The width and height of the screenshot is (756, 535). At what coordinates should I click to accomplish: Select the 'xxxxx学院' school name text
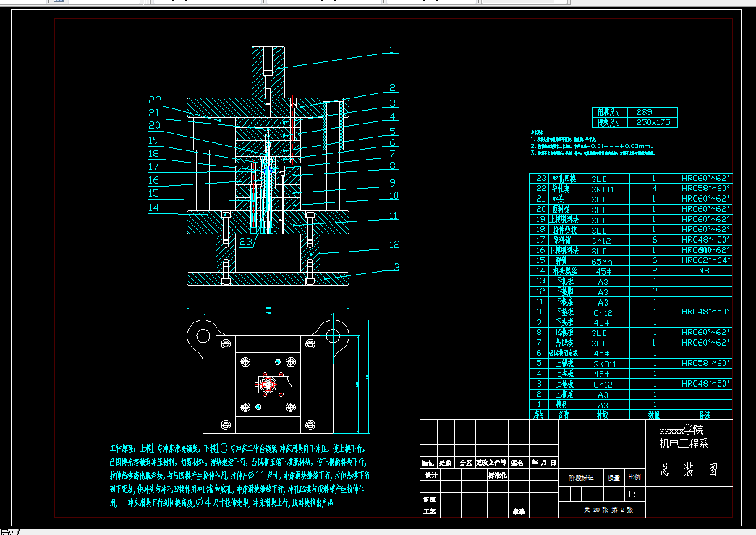681,430
